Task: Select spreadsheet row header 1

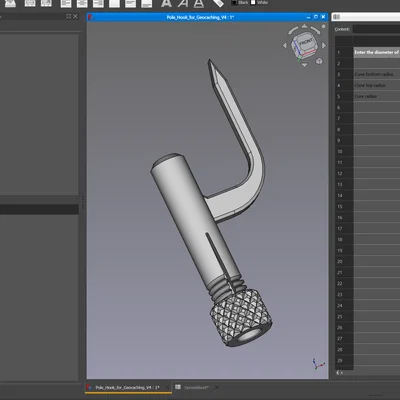Action: (344, 52)
